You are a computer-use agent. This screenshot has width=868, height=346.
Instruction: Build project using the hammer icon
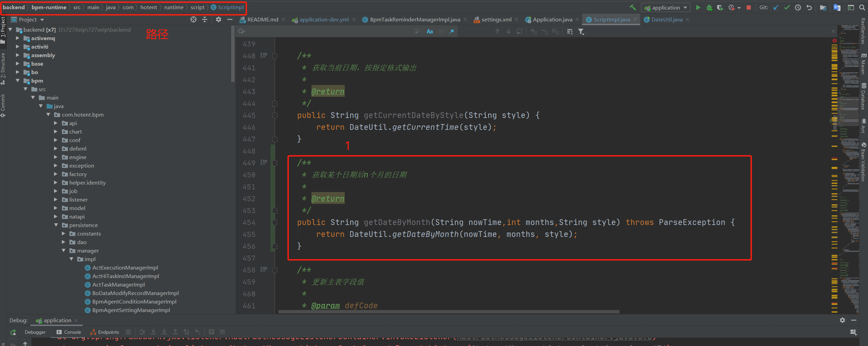tap(632, 7)
